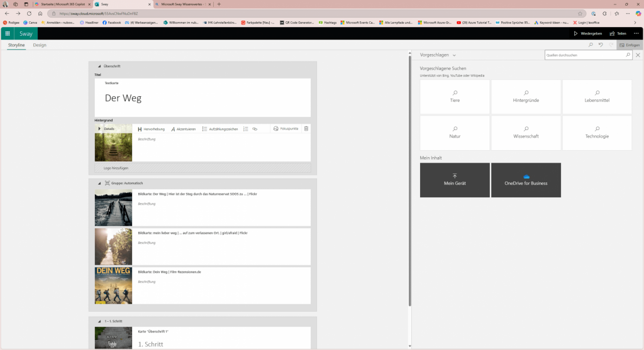This screenshot has height=350, width=644.
Task: Edit the title text Der Weg
Action: pos(123,98)
